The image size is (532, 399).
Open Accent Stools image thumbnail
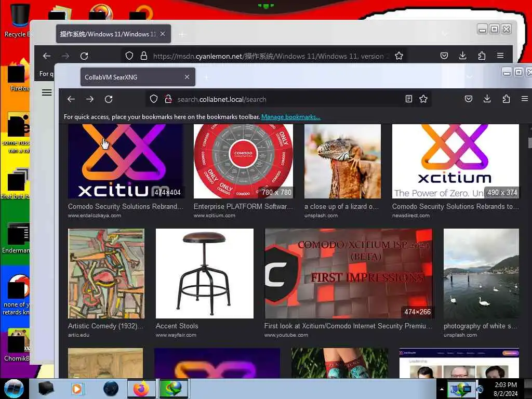pyautogui.click(x=205, y=273)
